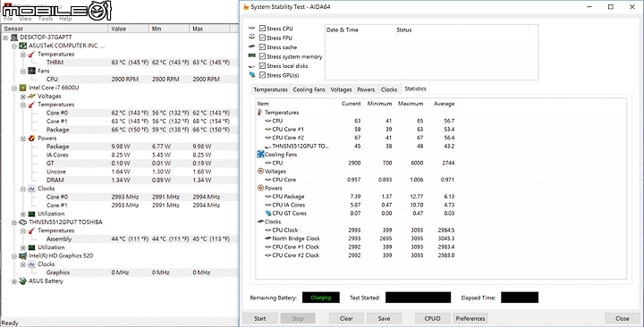Disable Stress system memory checkbox

262,56
